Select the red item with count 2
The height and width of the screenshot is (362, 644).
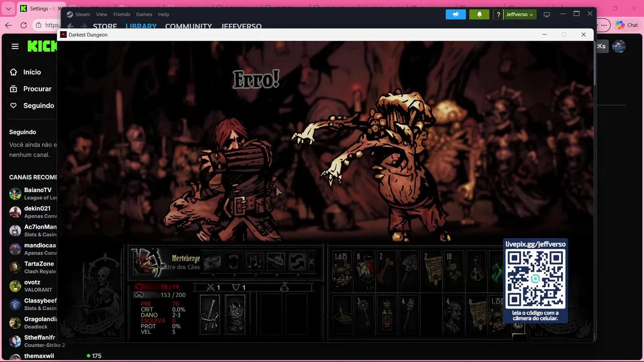click(386, 269)
